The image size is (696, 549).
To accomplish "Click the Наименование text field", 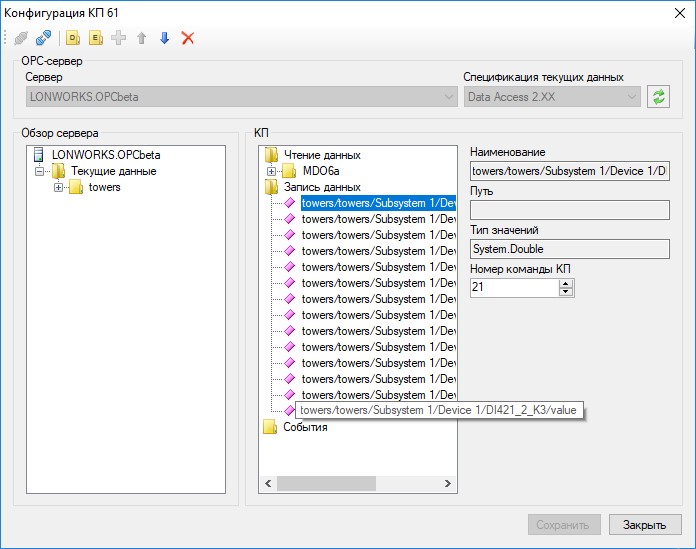I will coord(570,171).
